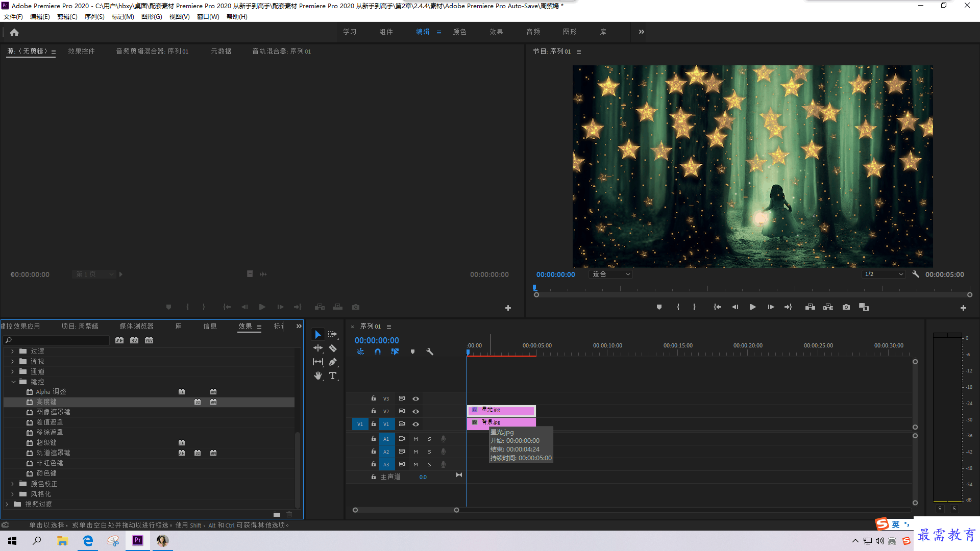980x551 pixels.
Task: Filter YUV effects in Effects panel
Action: tap(149, 340)
